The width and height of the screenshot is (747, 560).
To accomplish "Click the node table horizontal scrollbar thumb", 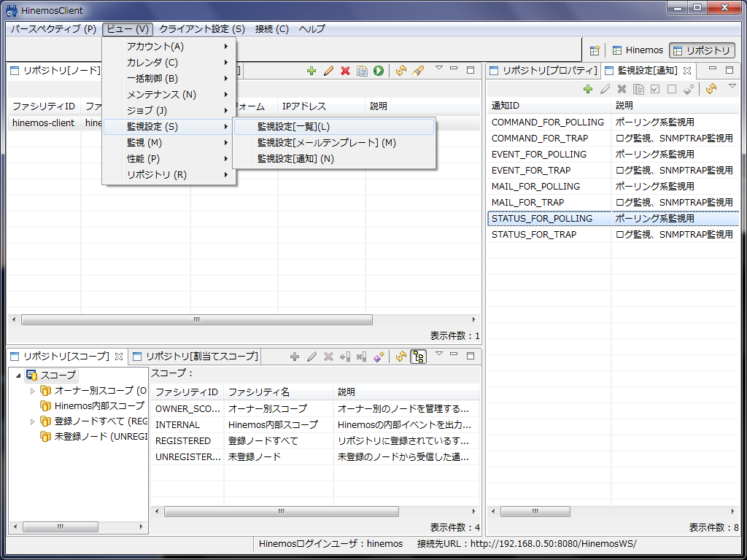I will 197,319.
